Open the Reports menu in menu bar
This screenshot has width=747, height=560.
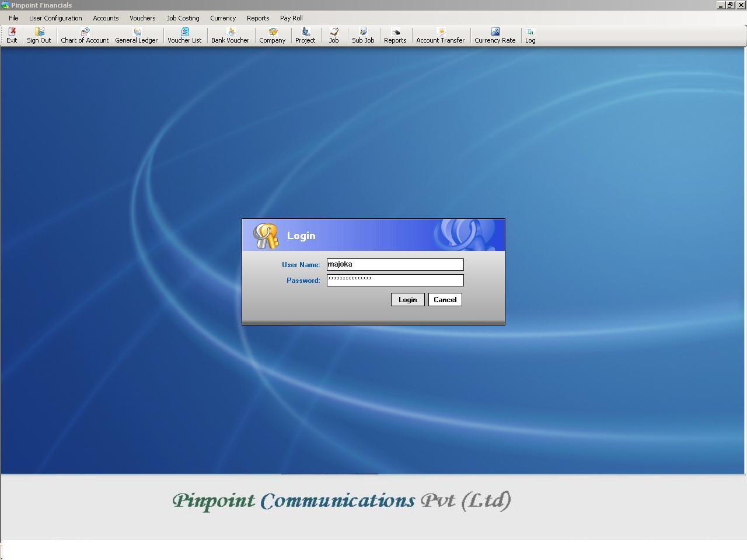click(x=258, y=18)
